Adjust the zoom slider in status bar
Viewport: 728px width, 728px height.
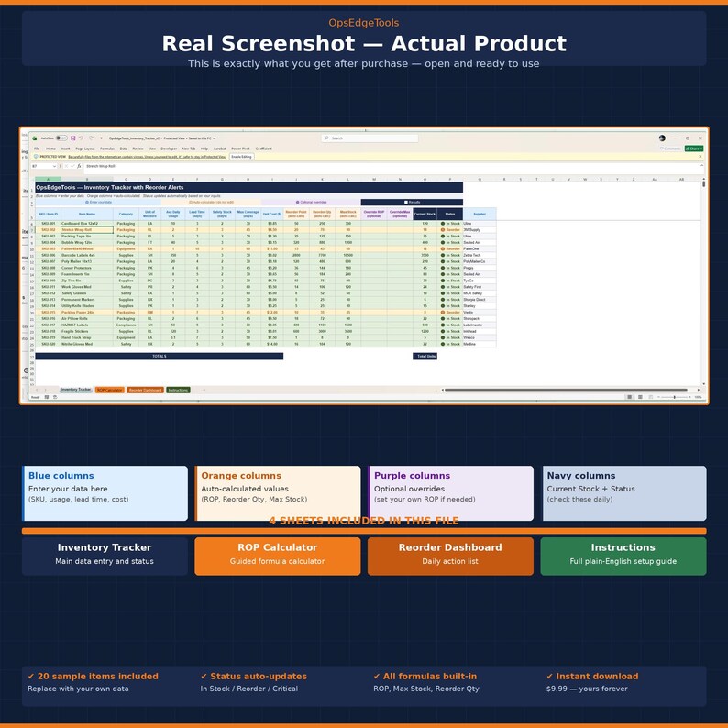[x=675, y=397]
